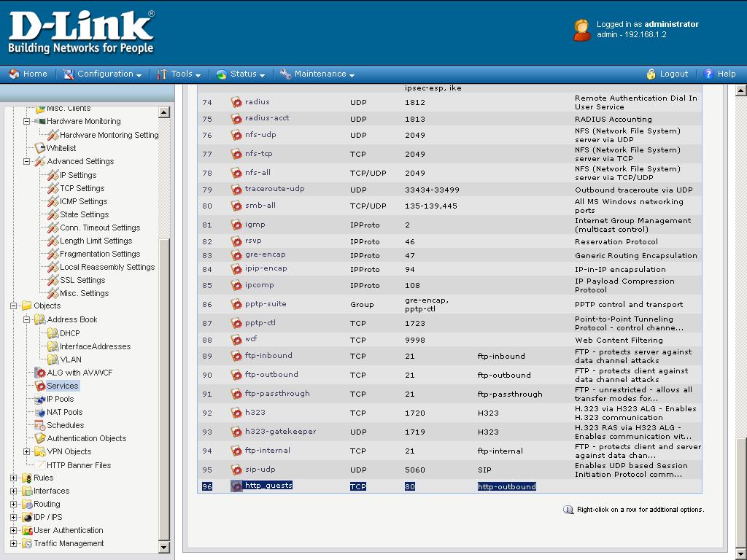Click the NAT Pools icon in sidebar
This screenshot has width=747, height=560.
40,412
